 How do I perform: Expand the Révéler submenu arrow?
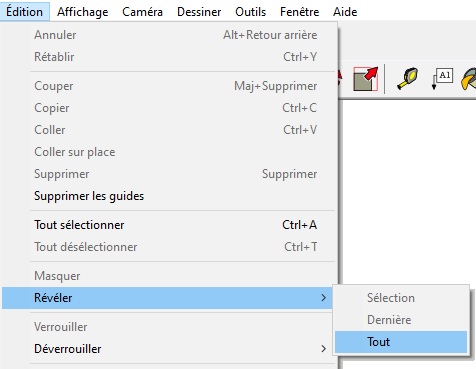coord(323,298)
